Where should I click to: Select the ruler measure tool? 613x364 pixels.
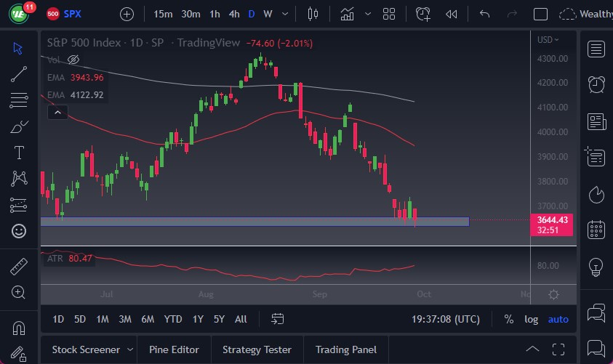[20, 266]
